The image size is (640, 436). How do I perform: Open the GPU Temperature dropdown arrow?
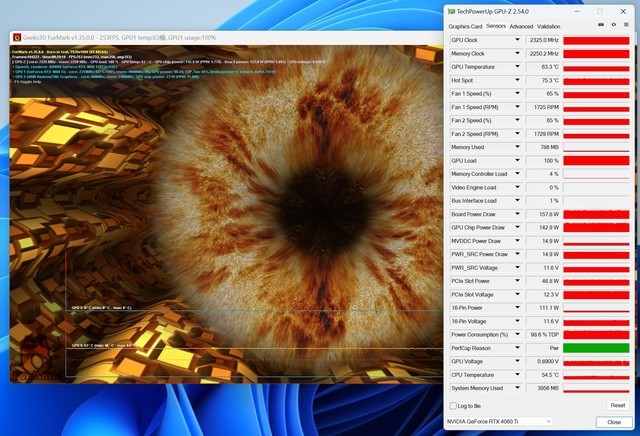517,67
